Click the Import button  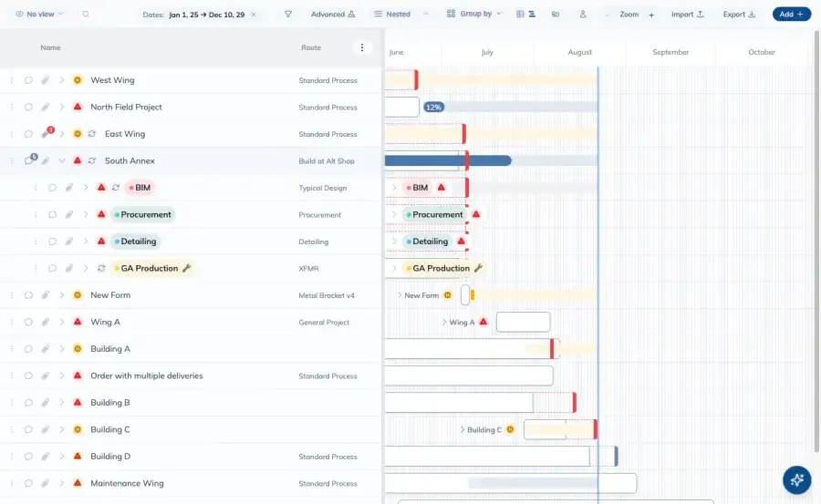point(688,15)
